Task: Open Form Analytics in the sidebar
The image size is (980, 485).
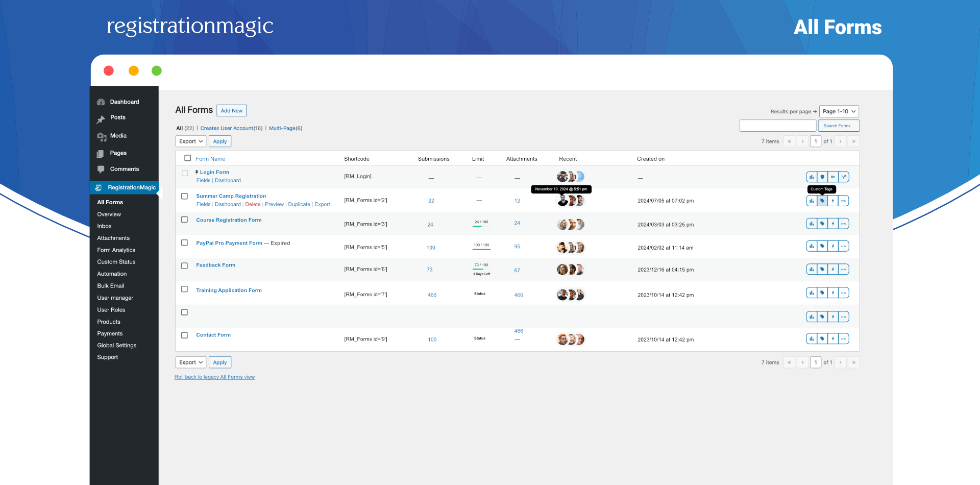Action: click(116, 250)
